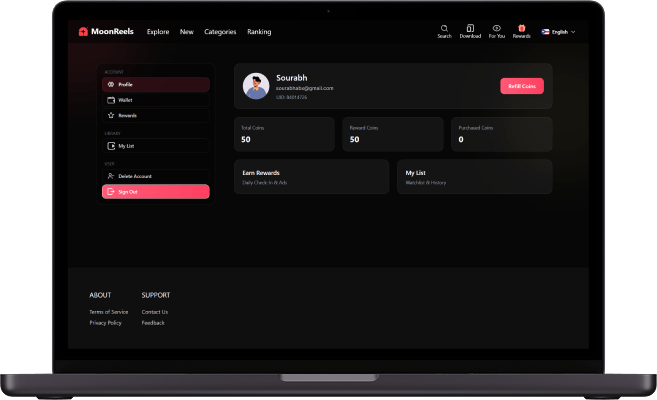
Task: Click the Sign Out arrow icon
Action: pos(111,191)
